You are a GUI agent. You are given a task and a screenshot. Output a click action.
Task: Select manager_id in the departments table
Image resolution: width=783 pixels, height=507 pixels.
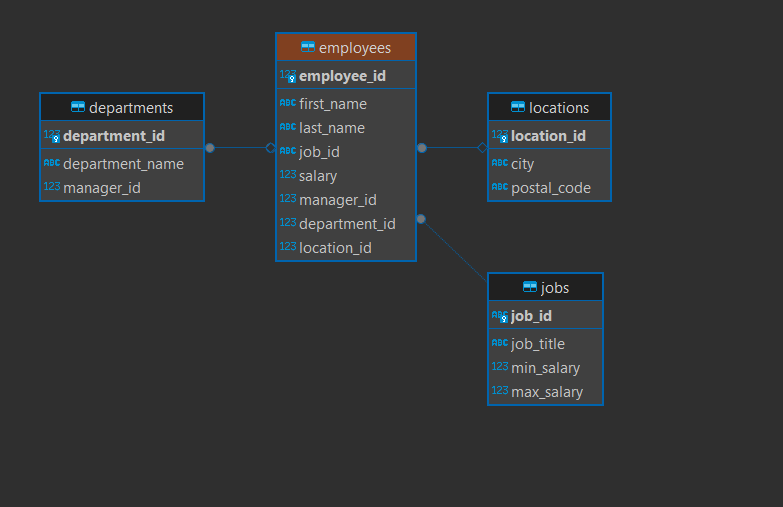[122, 187]
